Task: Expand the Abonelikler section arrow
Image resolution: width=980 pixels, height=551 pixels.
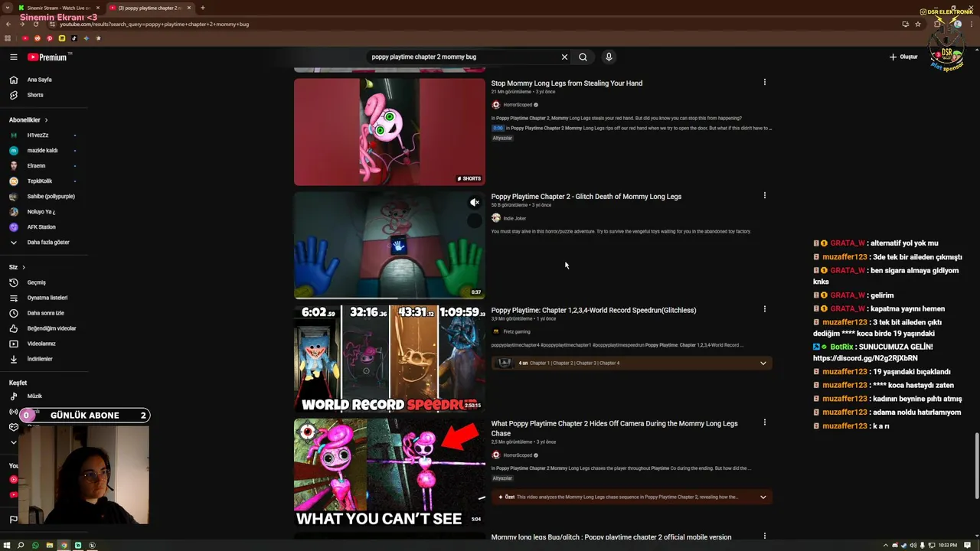Action: click(x=46, y=120)
